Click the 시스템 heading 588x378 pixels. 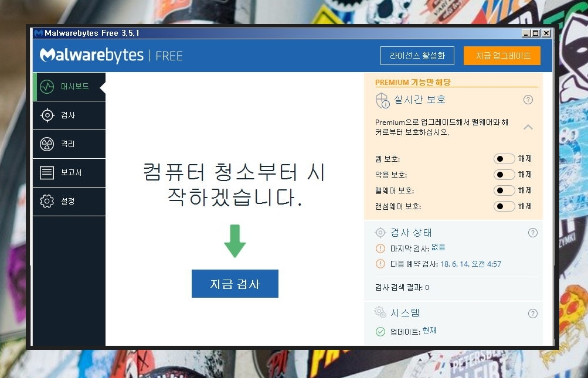(x=405, y=313)
